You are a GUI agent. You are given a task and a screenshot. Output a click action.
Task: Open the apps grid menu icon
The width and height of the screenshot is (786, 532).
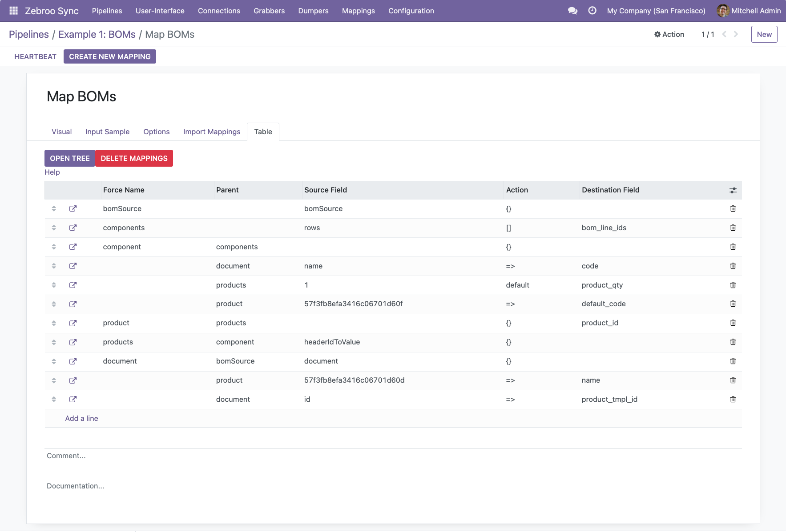tap(13, 11)
